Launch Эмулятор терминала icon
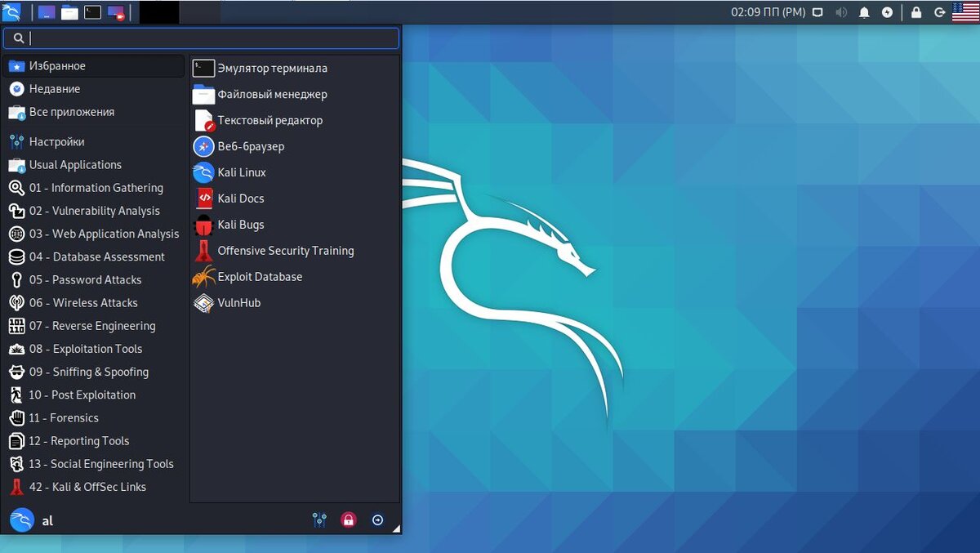The height and width of the screenshot is (553, 980). tap(203, 69)
